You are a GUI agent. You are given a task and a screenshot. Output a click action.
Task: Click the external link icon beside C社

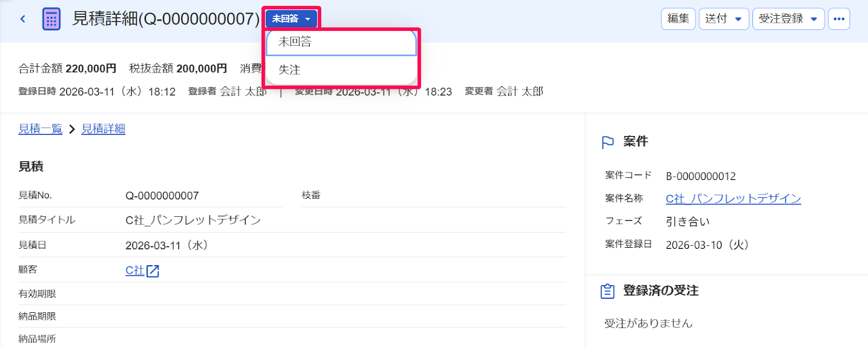pyautogui.click(x=153, y=271)
